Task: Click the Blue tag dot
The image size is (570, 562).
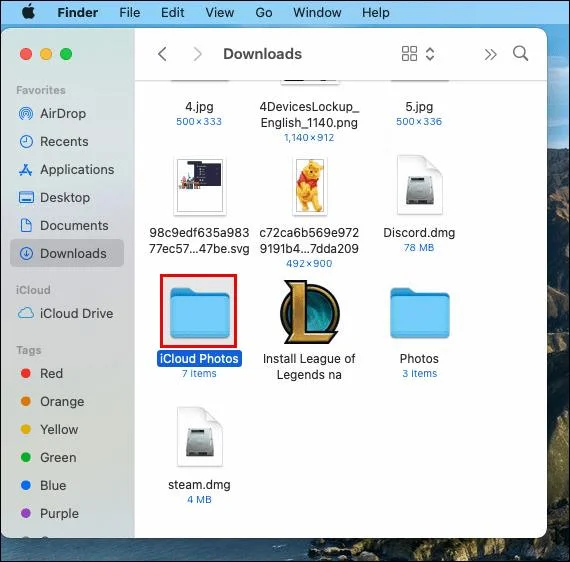Action: pyautogui.click(x=25, y=485)
